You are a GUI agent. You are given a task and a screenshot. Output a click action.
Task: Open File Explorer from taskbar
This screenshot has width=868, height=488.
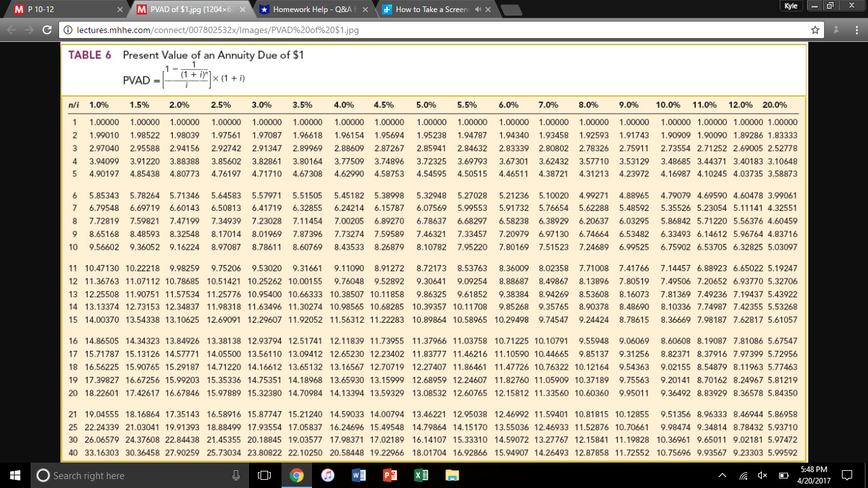click(451, 475)
